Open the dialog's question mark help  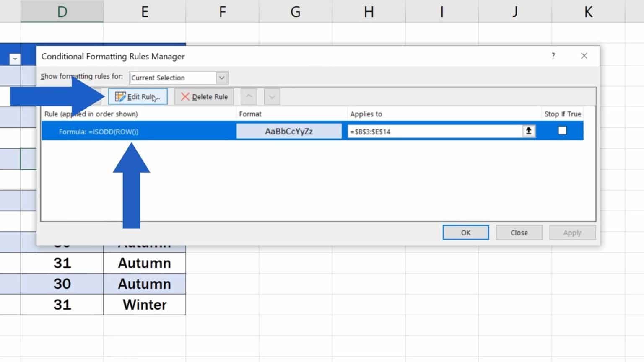(553, 56)
